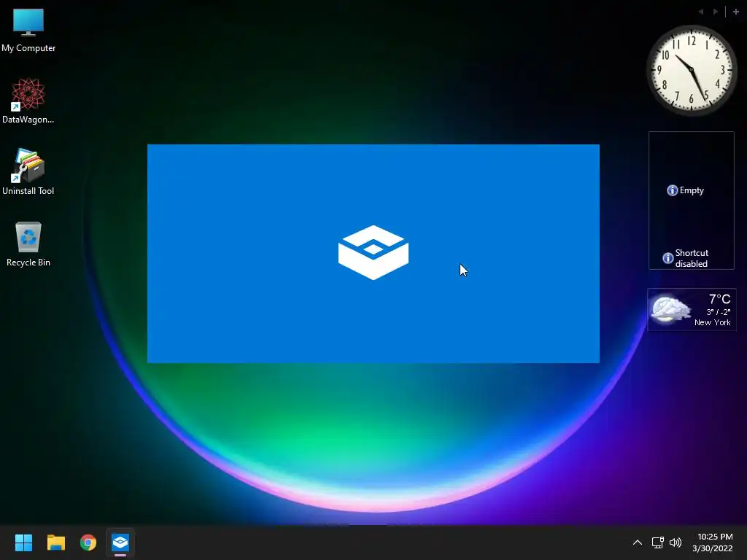The height and width of the screenshot is (560, 747).
Task: Launch File Explorer from the taskbar
Action: [x=55, y=542]
